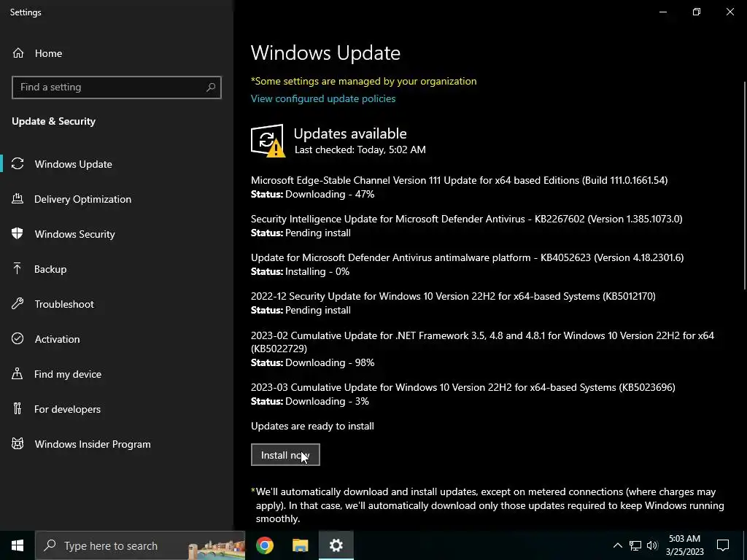747x560 pixels.
Task: Show hidden system tray icons
Action: click(617, 545)
